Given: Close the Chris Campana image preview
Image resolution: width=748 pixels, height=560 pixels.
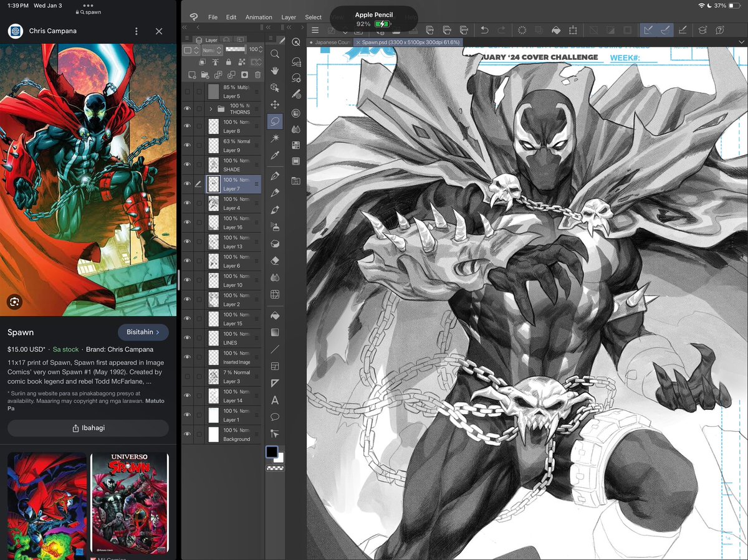Looking at the screenshot, I should (x=159, y=31).
